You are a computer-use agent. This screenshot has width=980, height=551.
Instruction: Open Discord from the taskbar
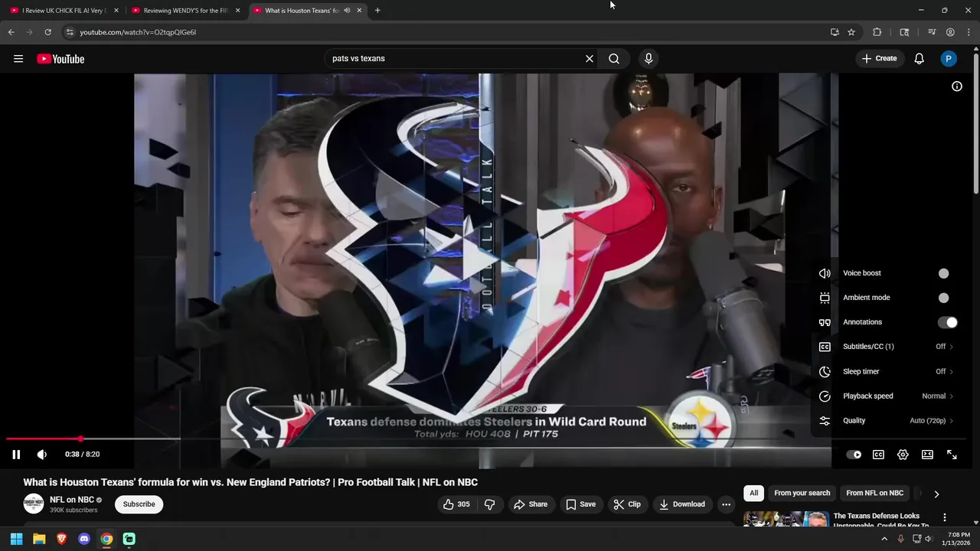[84, 539]
